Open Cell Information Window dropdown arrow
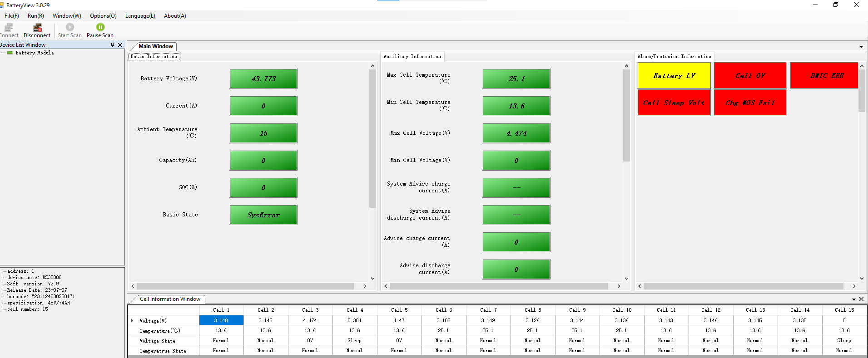Image resolution: width=868 pixels, height=358 pixels. click(x=853, y=299)
